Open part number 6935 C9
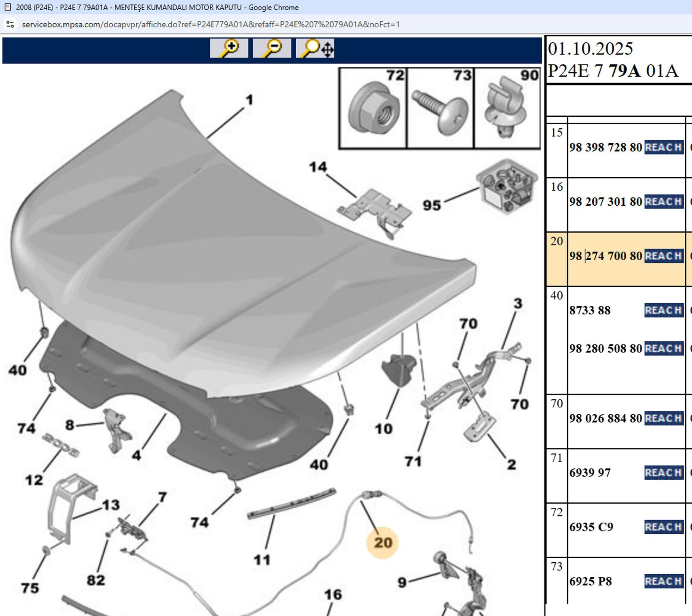 pos(591,527)
